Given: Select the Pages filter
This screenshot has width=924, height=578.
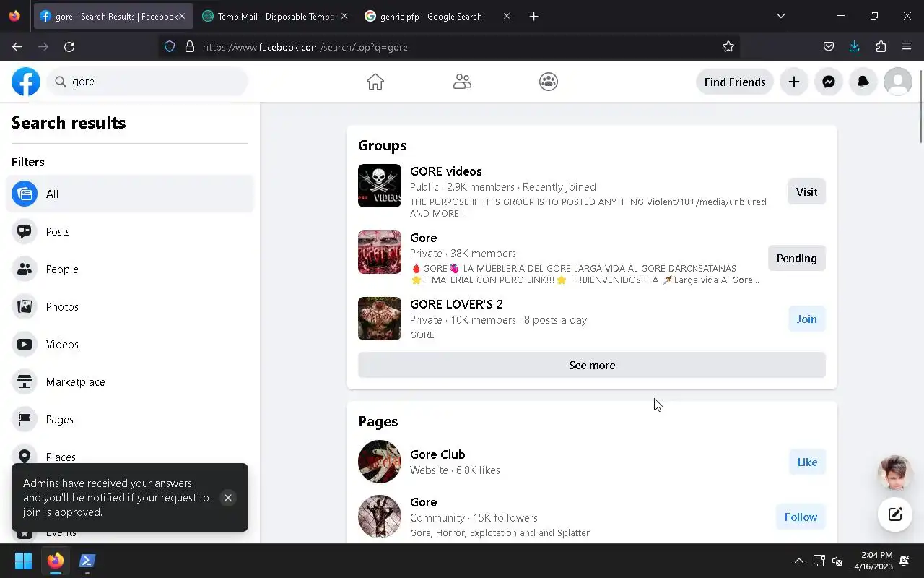Looking at the screenshot, I should click(x=130, y=419).
